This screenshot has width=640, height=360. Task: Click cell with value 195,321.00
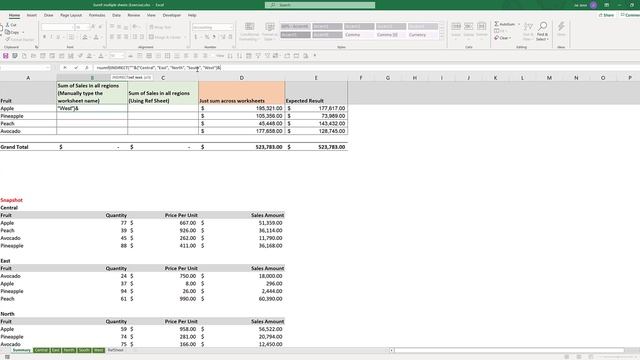click(242, 108)
